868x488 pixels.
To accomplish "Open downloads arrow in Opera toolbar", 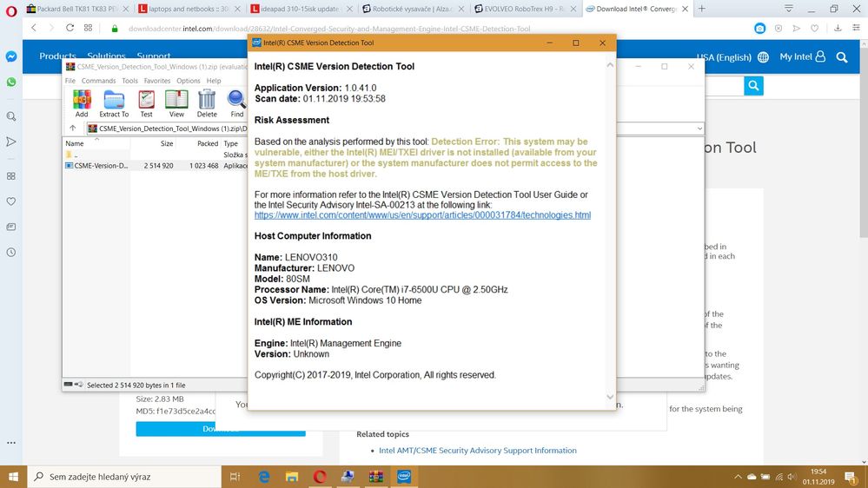I will [x=838, y=28].
